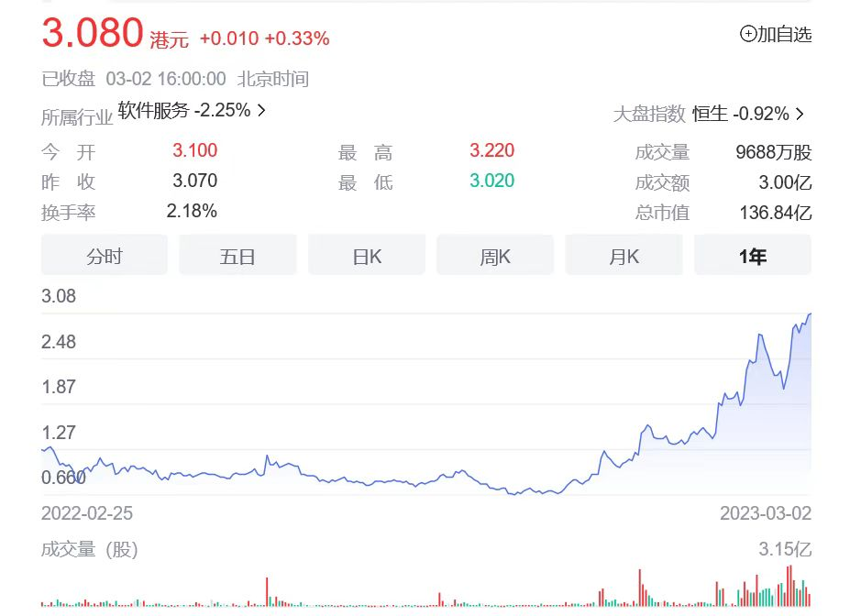Open the 恒生 -0.92% index link

740,114
